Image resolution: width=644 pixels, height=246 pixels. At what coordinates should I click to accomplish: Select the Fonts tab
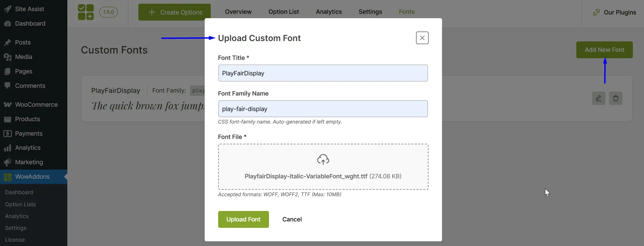tap(406, 12)
